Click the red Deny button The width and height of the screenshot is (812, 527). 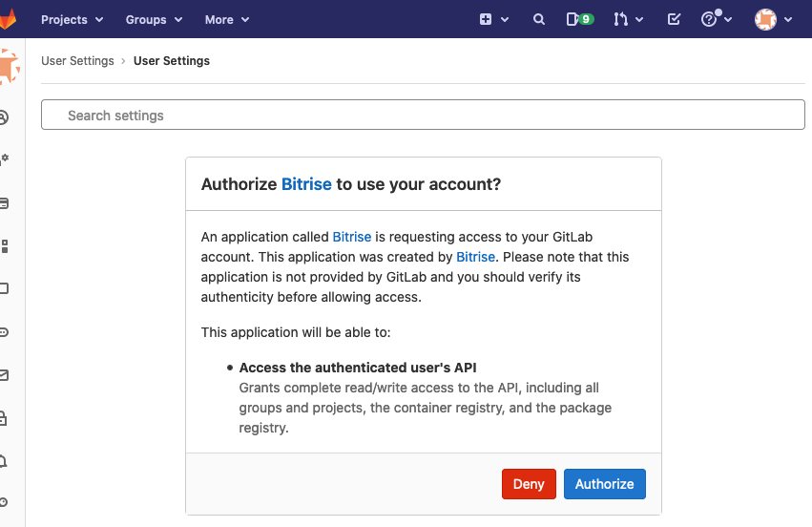tap(529, 484)
